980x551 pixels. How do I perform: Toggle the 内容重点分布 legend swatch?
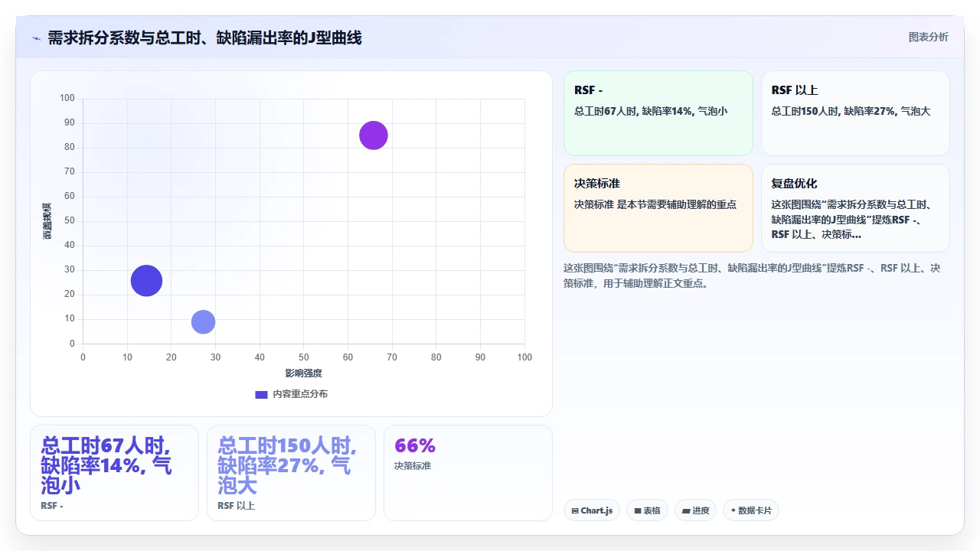click(x=261, y=394)
